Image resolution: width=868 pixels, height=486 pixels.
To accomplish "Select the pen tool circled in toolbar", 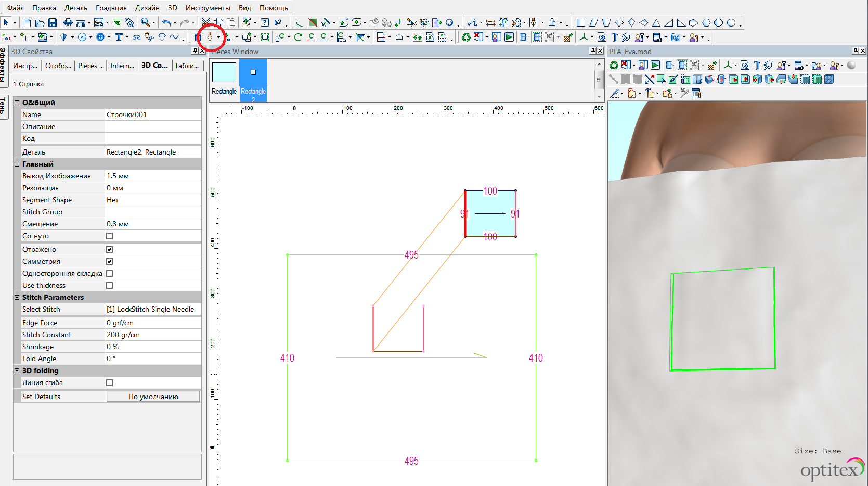I will (x=210, y=37).
